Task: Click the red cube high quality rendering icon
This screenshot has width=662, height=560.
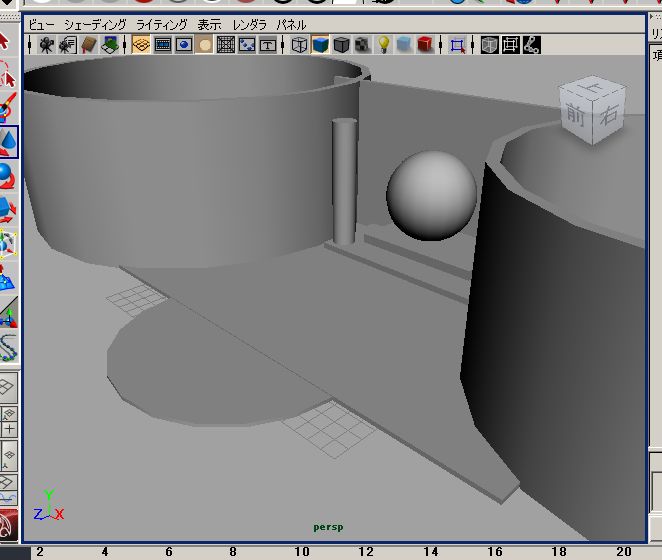Action: pos(425,45)
